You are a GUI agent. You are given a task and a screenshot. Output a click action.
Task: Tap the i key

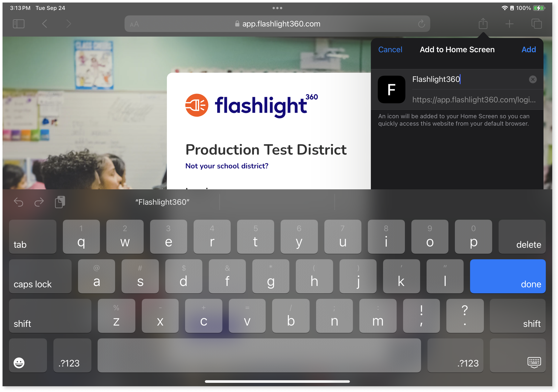coord(387,237)
